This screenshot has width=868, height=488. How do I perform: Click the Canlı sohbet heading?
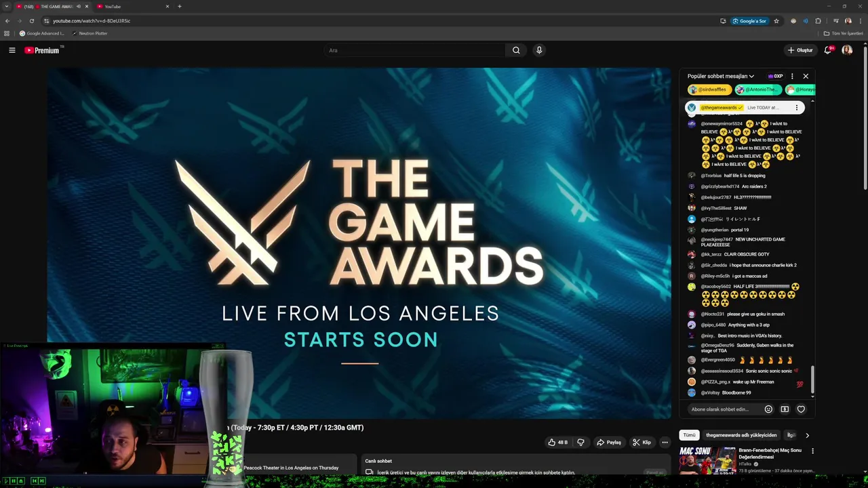378,461
